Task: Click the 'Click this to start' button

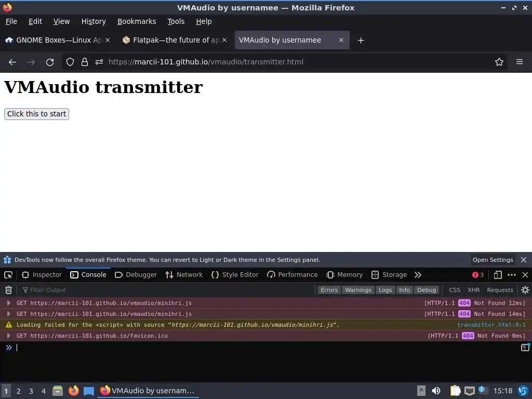Action: click(37, 114)
